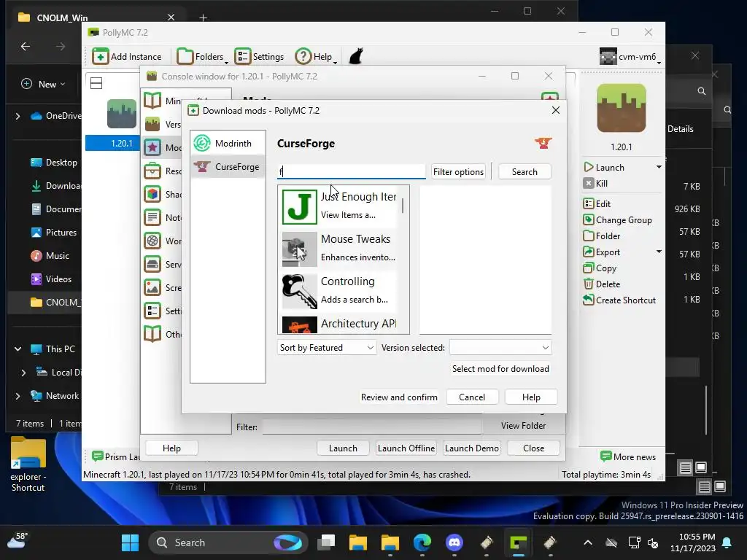Viewport: 747px width, 560px height.
Task: Expand the Export dropdown arrow
Action: click(659, 252)
